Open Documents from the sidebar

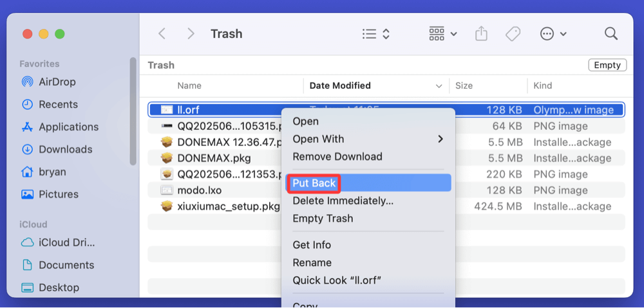(x=58, y=265)
